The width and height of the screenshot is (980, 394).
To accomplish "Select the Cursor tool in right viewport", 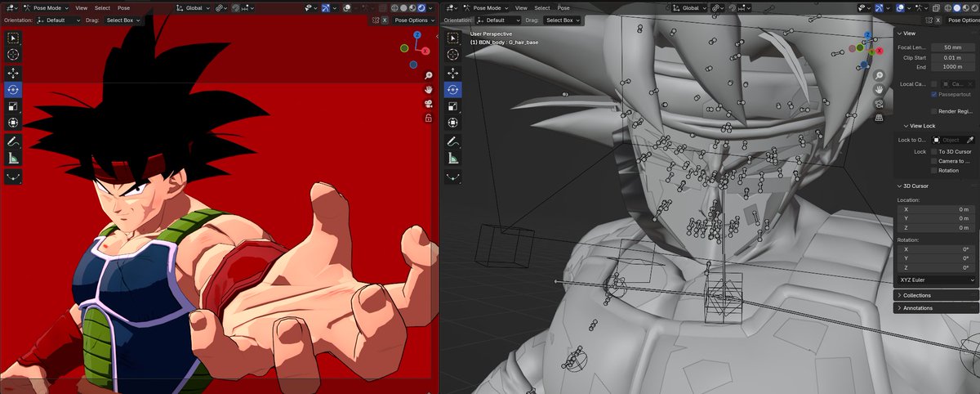I will click(x=453, y=54).
